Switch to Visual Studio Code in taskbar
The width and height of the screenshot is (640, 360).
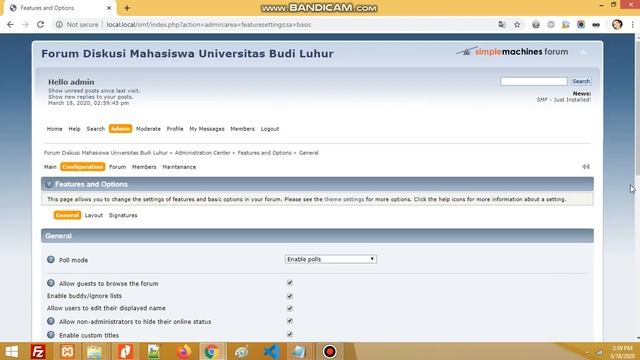(x=271, y=351)
